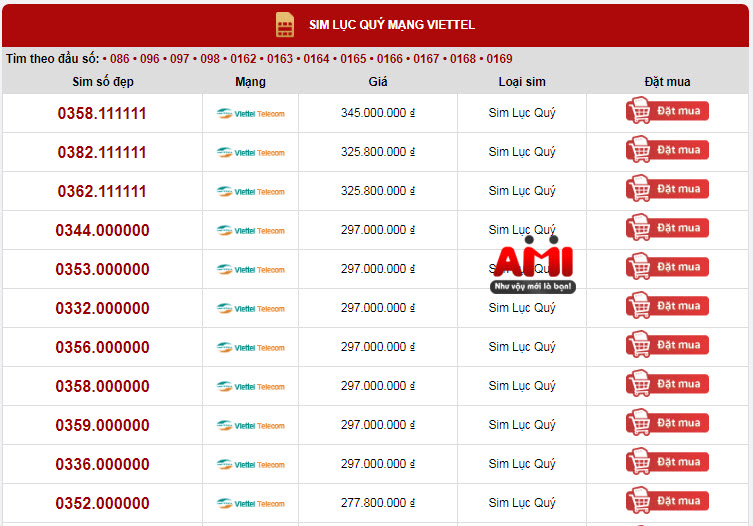Open sim number 0353.000000

[102, 269]
